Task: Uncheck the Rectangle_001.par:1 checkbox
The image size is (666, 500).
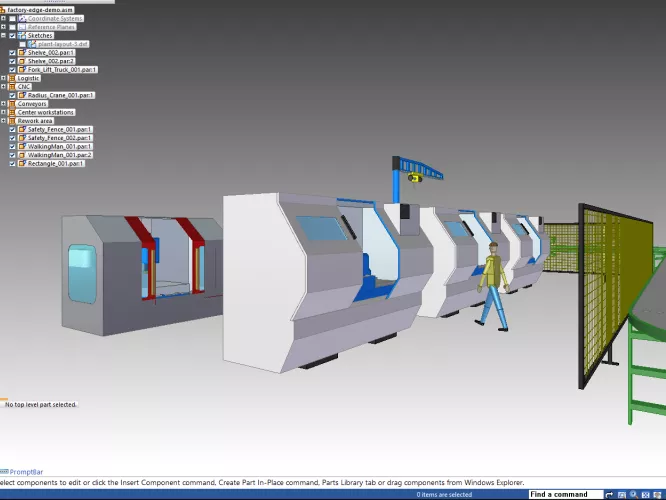Action: coord(12,164)
